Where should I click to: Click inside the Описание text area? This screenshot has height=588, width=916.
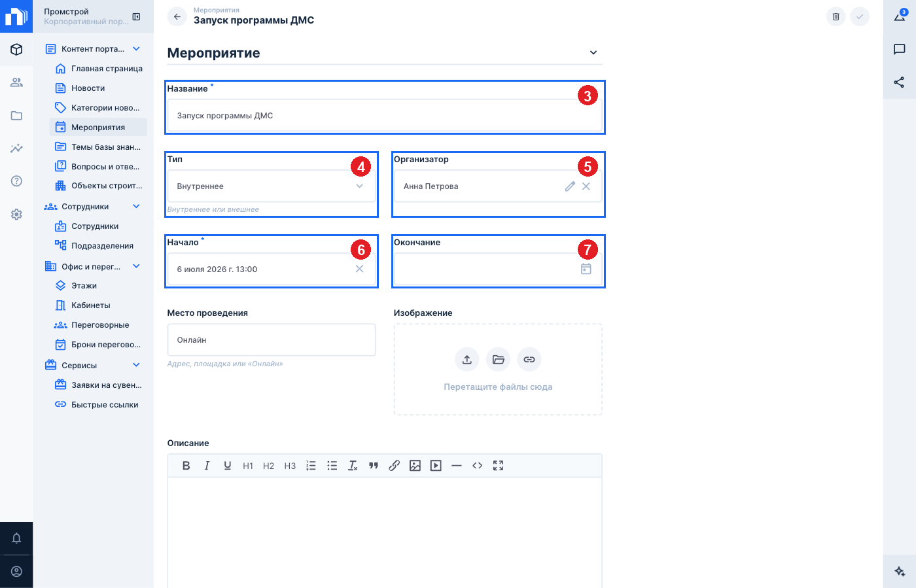[x=385, y=532]
